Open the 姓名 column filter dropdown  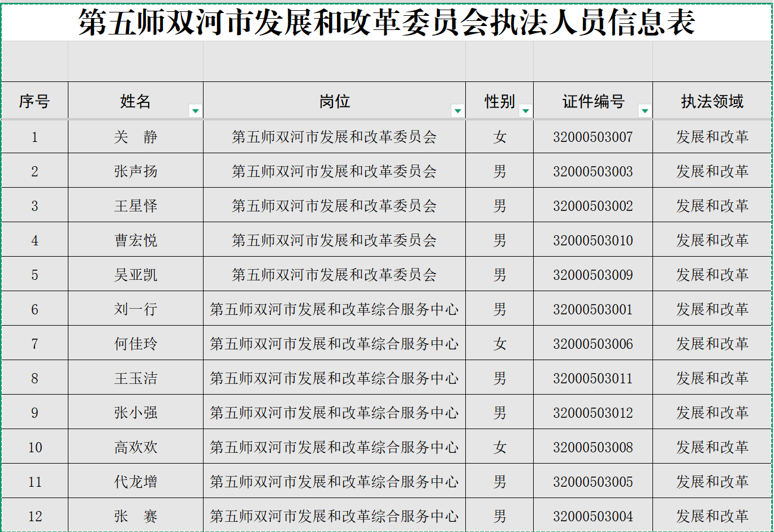(x=196, y=111)
